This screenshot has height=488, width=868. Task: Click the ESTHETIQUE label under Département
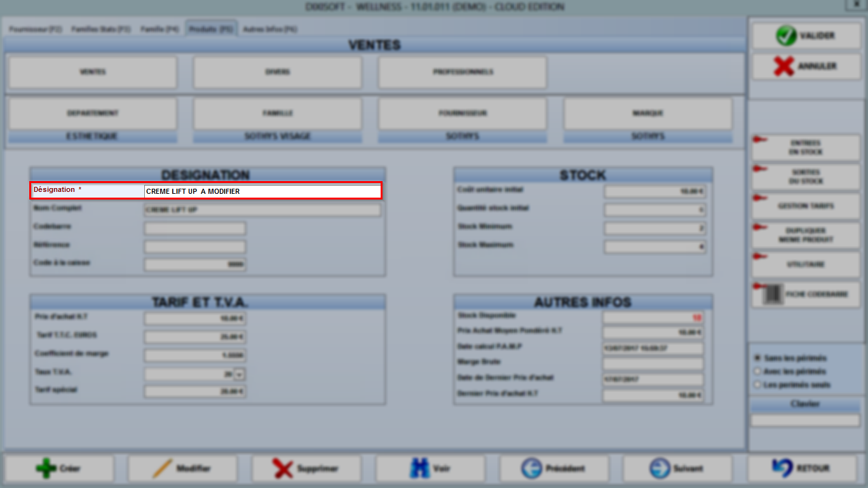tap(93, 137)
